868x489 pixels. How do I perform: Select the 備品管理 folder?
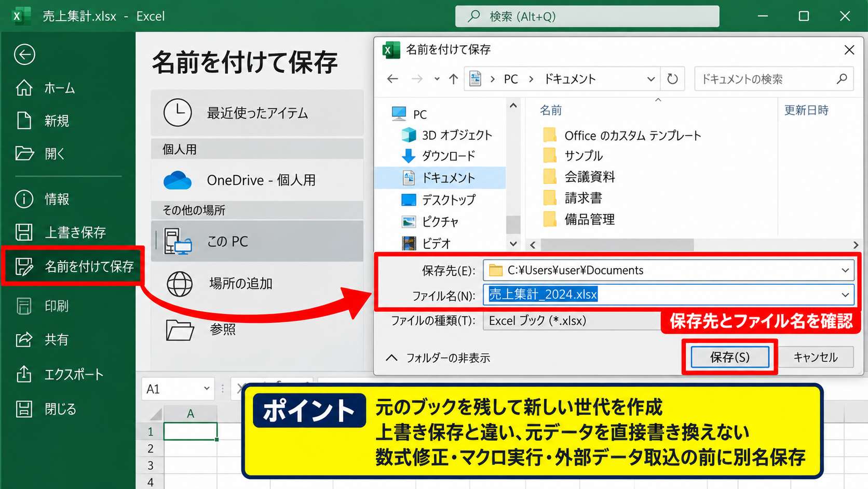point(579,219)
